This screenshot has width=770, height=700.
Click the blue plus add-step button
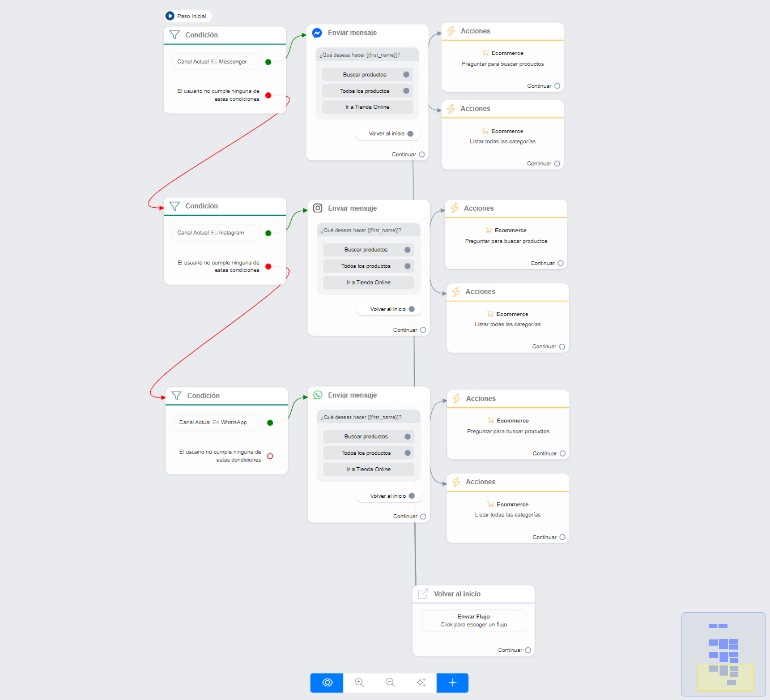click(452, 682)
